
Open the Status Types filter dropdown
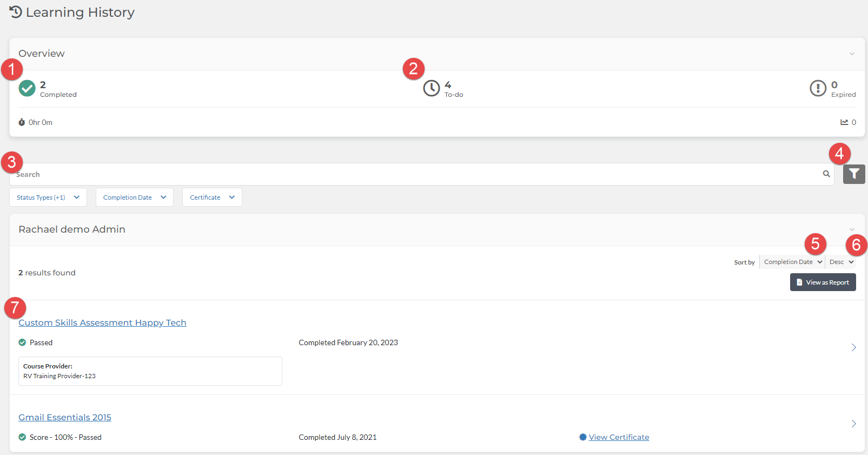tap(48, 197)
